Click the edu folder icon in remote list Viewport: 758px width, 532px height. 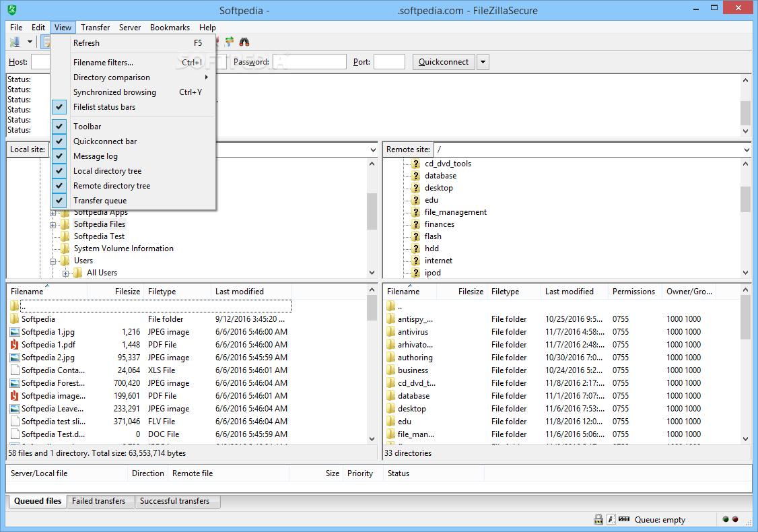391,422
